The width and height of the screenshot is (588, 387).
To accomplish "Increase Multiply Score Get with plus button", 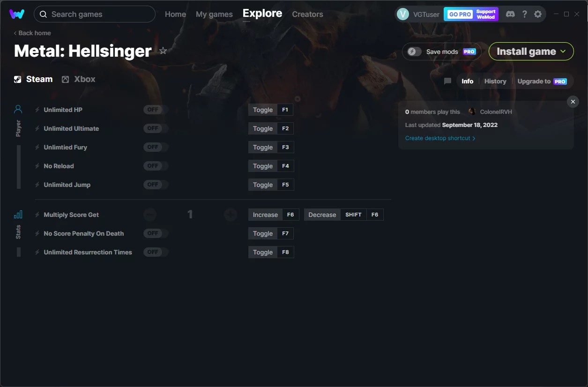I will coord(230,215).
